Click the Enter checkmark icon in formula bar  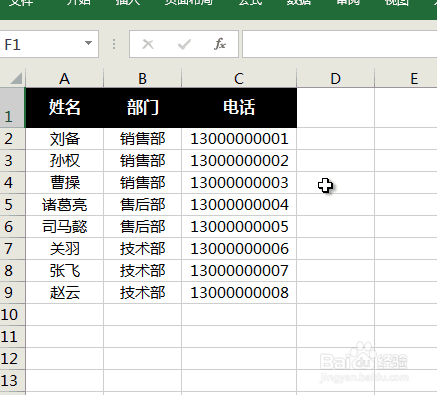point(184,44)
